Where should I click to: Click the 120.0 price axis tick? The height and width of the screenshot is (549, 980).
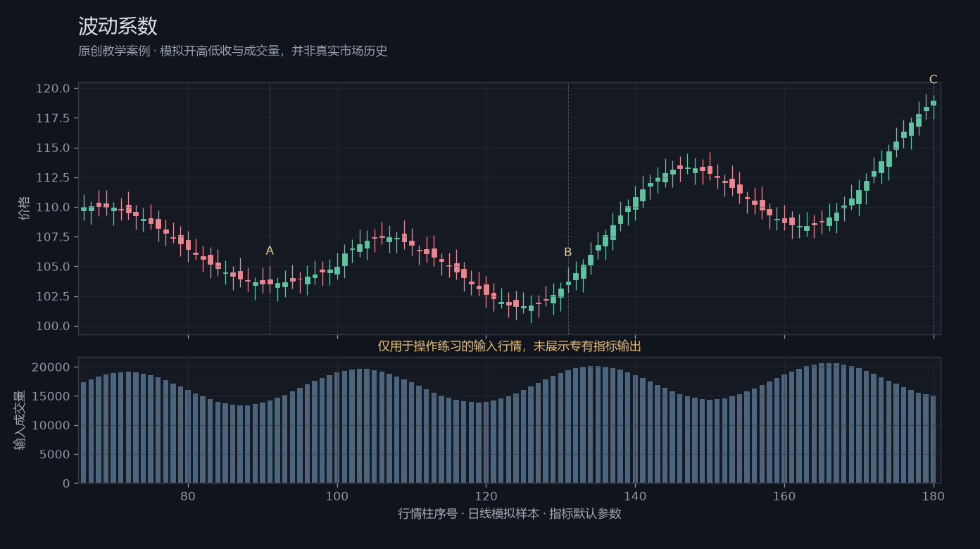53,89
